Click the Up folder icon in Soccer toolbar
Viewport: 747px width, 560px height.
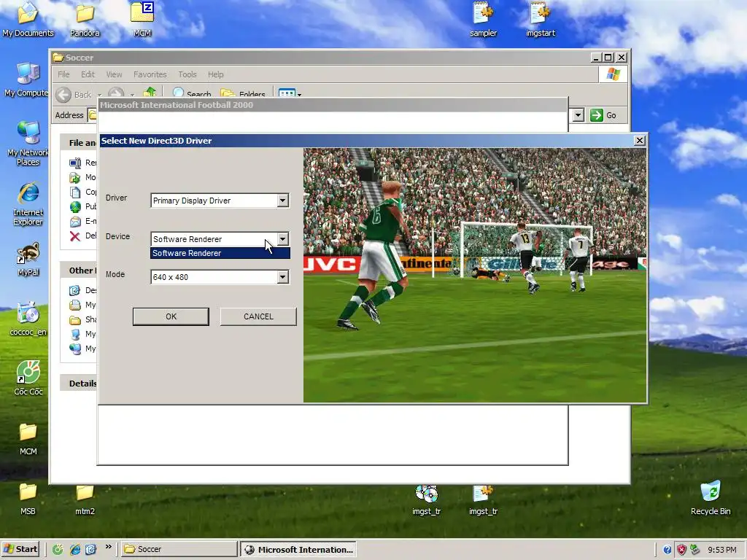coord(150,91)
